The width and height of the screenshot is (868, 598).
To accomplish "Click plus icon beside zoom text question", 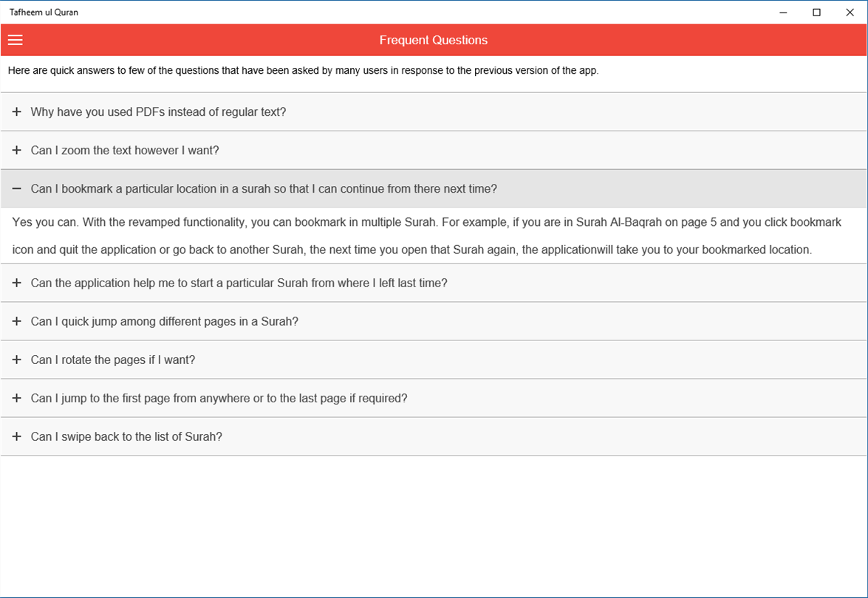I will click(x=17, y=151).
